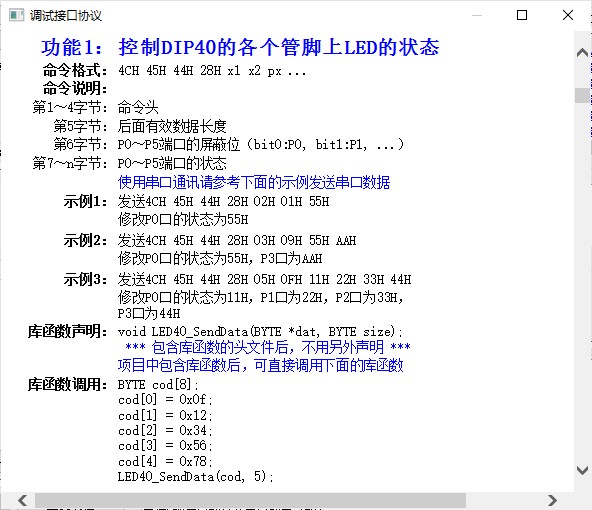Click the text P0~P5端口的状态
Image resolution: width=592 pixels, height=510 pixels.
172,163
